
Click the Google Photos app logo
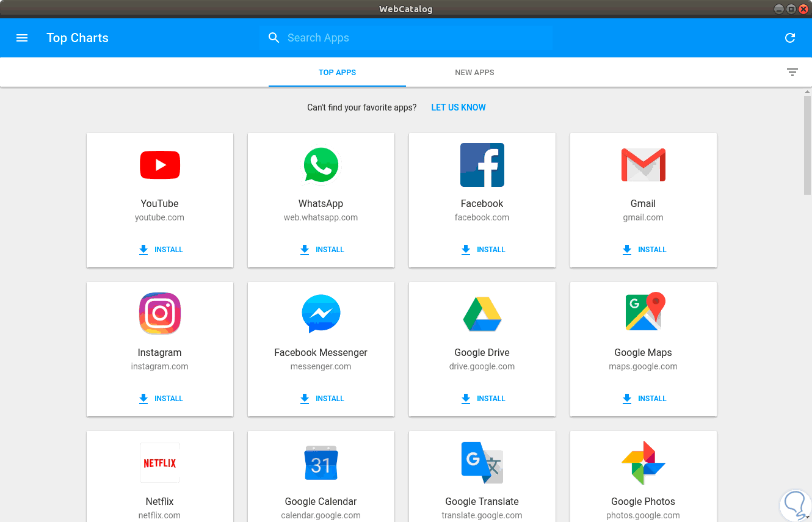[643, 463]
